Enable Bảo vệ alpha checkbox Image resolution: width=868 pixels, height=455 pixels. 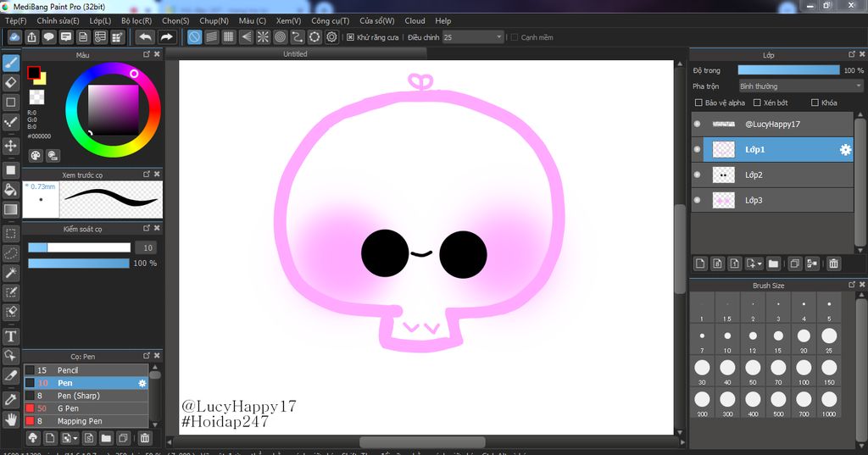[x=698, y=103]
